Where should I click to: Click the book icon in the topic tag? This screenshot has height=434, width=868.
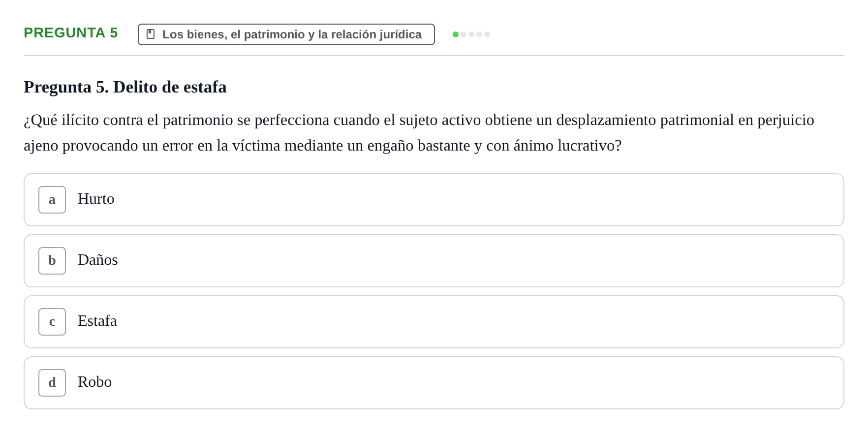pyautogui.click(x=151, y=34)
